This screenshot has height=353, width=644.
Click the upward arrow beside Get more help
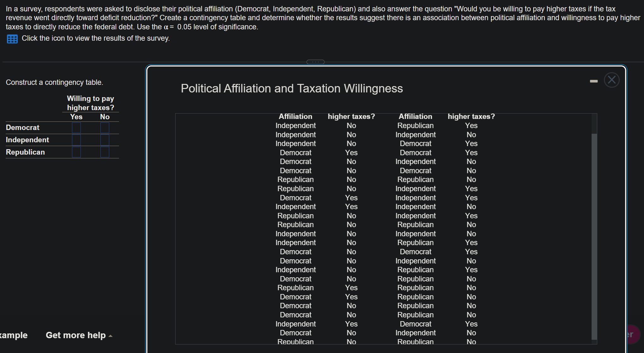tap(110, 336)
